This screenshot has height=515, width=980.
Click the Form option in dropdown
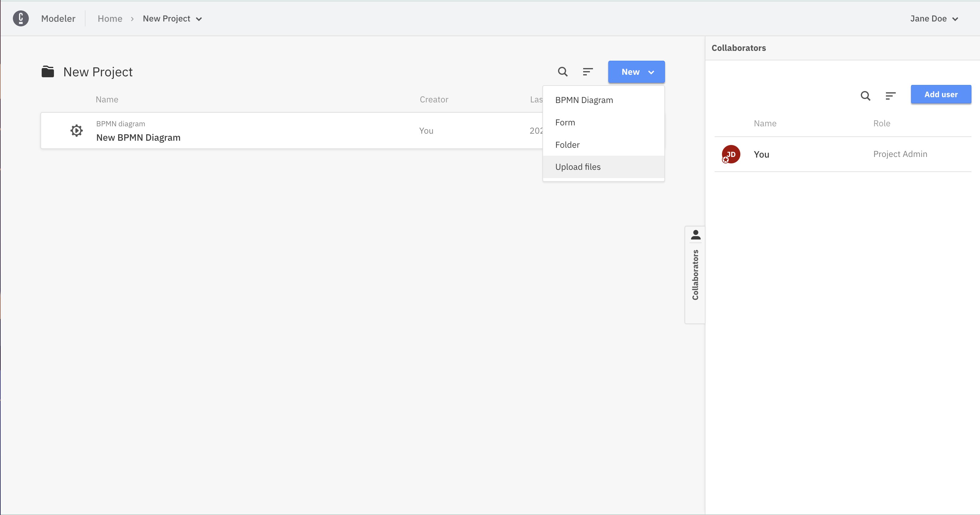point(564,122)
